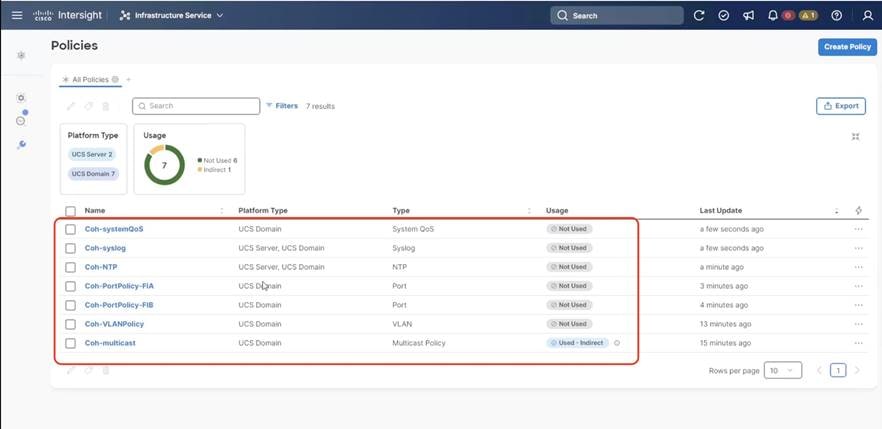Viewport: 882px width, 429px height.
Task: Click the sidebar Configure wrench icon
Action: click(21, 144)
